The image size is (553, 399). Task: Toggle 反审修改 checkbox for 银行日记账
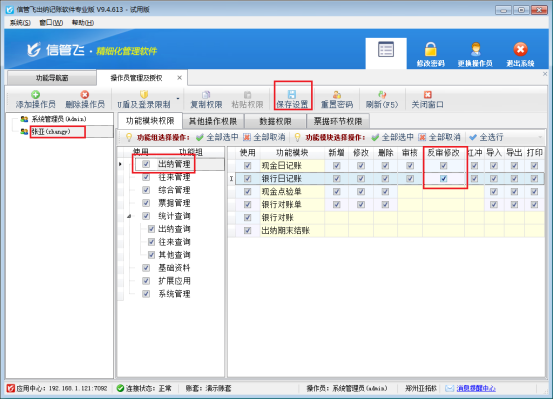(x=443, y=179)
